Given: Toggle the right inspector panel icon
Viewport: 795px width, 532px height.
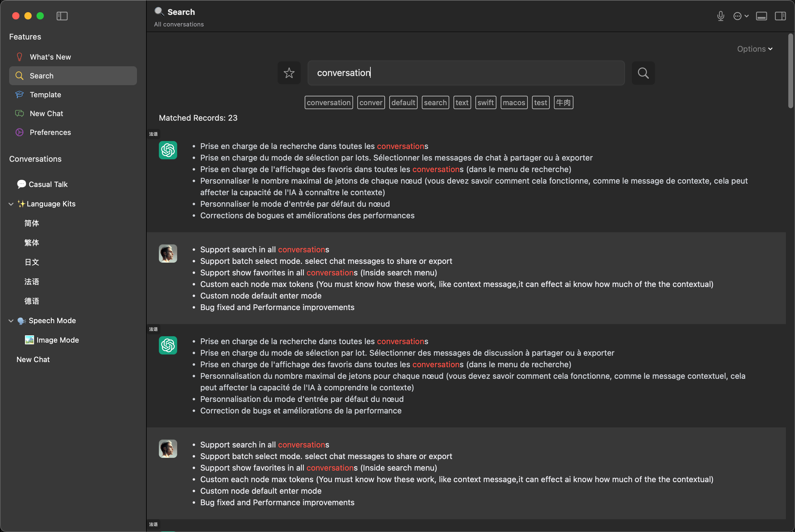Looking at the screenshot, I should pyautogui.click(x=780, y=16).
